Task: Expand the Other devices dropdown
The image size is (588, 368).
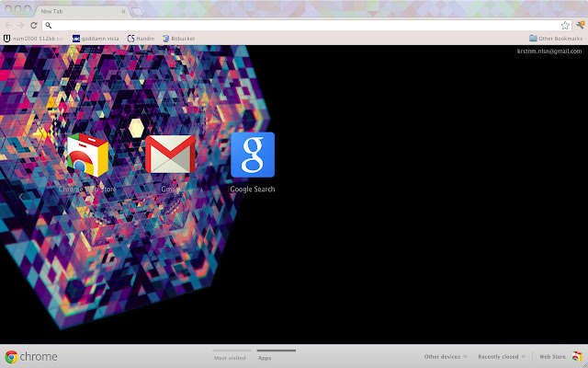Action: tap(446, 357)
